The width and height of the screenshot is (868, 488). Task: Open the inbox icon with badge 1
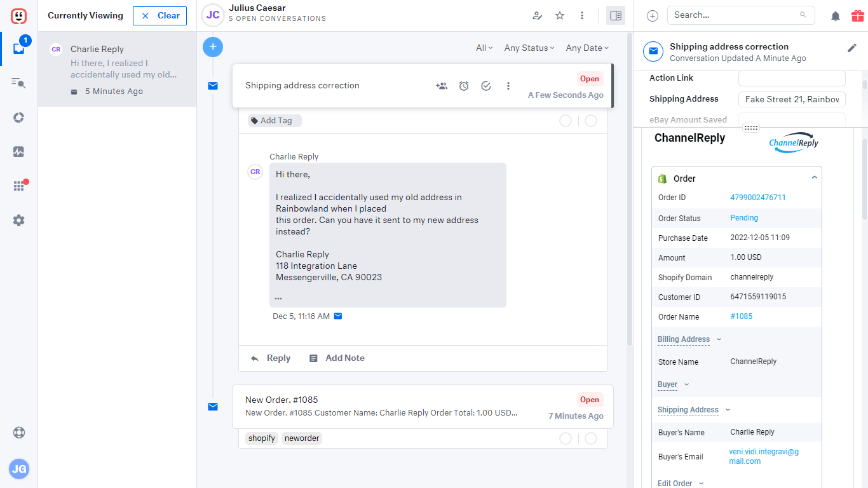point(19,48)
